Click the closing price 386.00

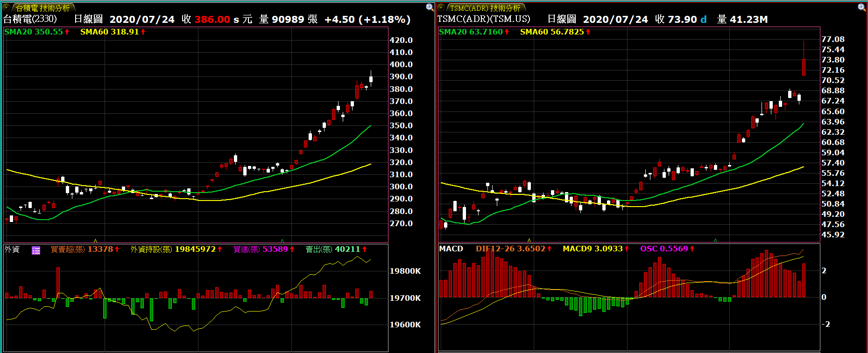[212, 20]
